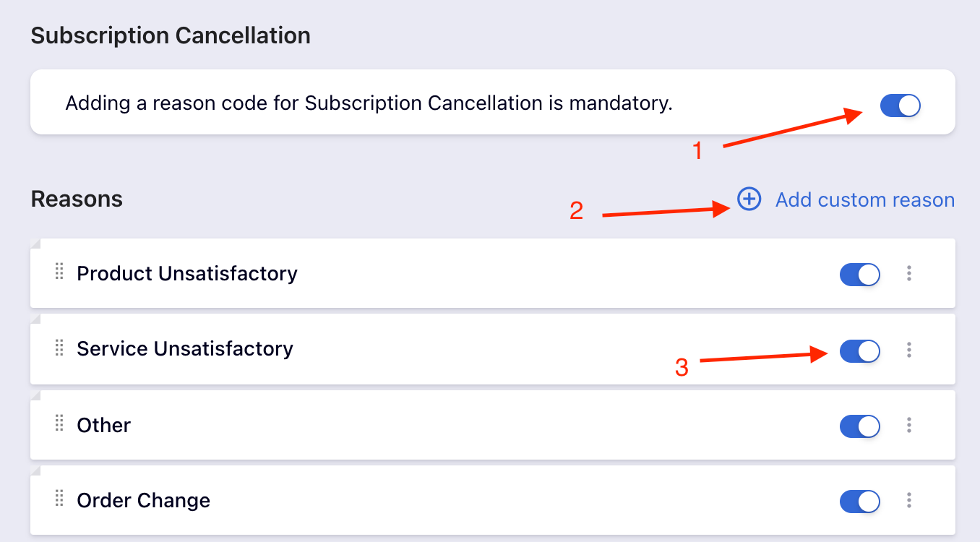The width and height of the screenshot is (980, 542).
Task: Disable the Service Unsatisfactory reason
Action: click(x=859, y=349)
